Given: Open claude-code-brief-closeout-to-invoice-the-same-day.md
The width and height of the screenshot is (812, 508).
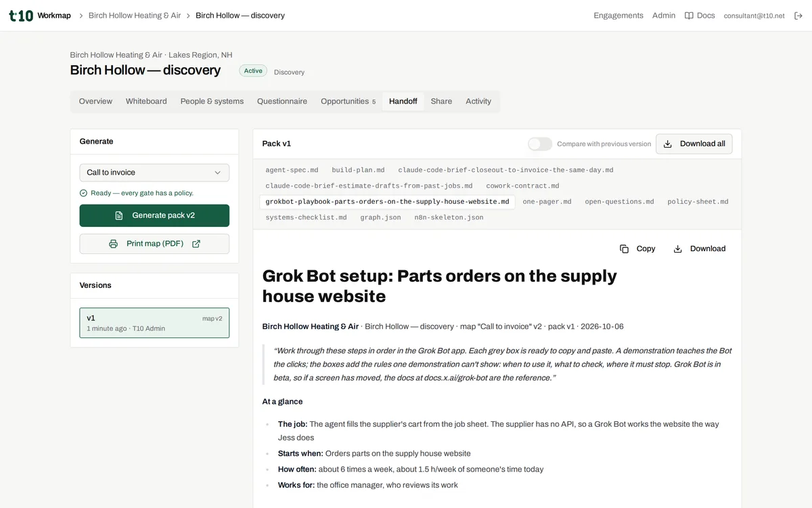Looking at the screenshot, I should [505, 170].
